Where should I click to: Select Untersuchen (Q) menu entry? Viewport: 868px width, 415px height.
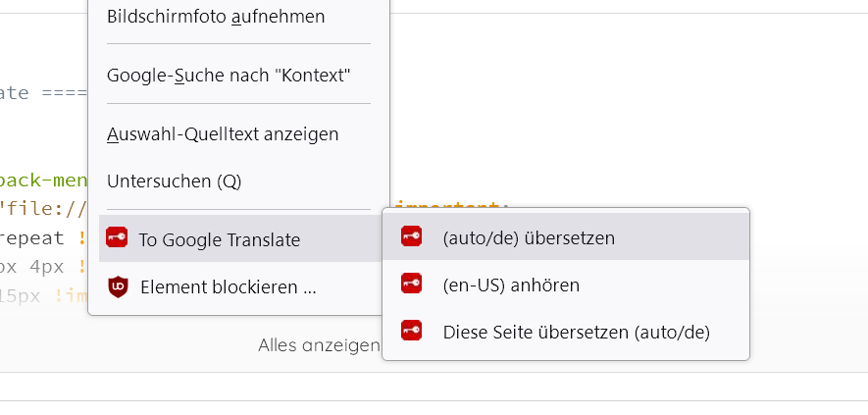pos(174,182)
